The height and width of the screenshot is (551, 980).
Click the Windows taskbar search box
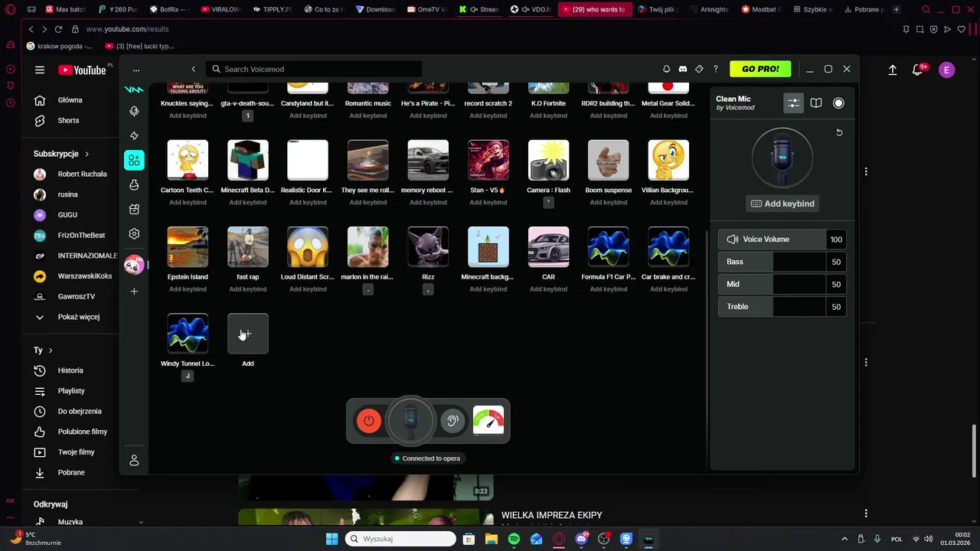pyautogui.click(x=401, y=539)
